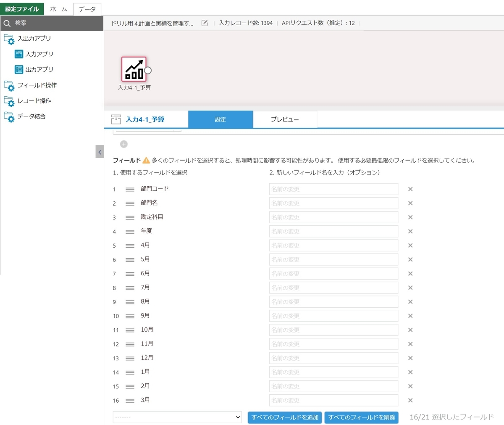This screenshot has width=504, height=425.
Task: Remove the 7月 field
Action: tap(410, 288)
